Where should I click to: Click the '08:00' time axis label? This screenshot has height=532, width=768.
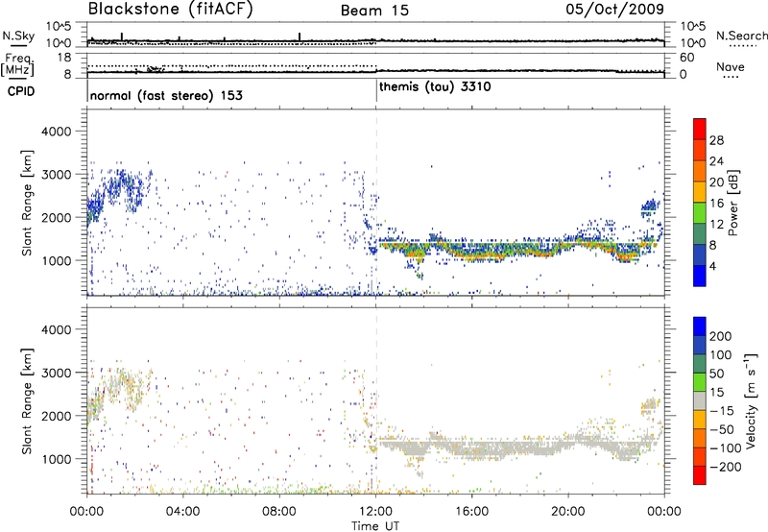coord(279,512)
